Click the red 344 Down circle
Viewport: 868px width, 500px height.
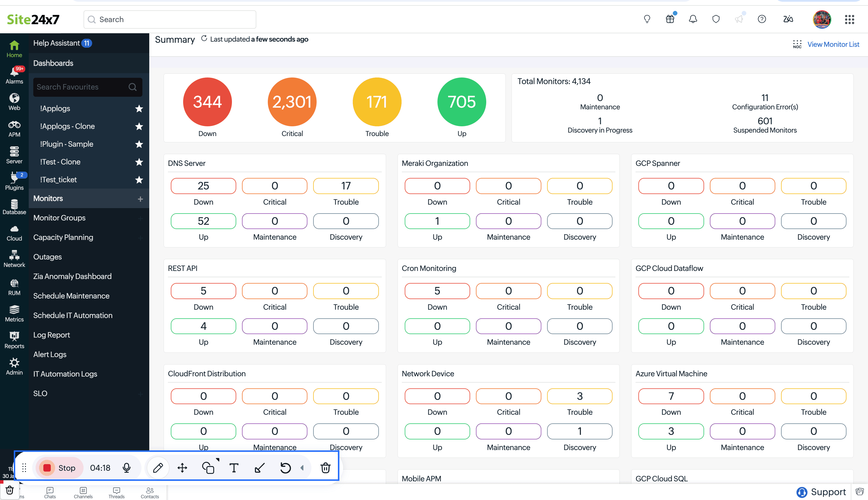[207, 102]
